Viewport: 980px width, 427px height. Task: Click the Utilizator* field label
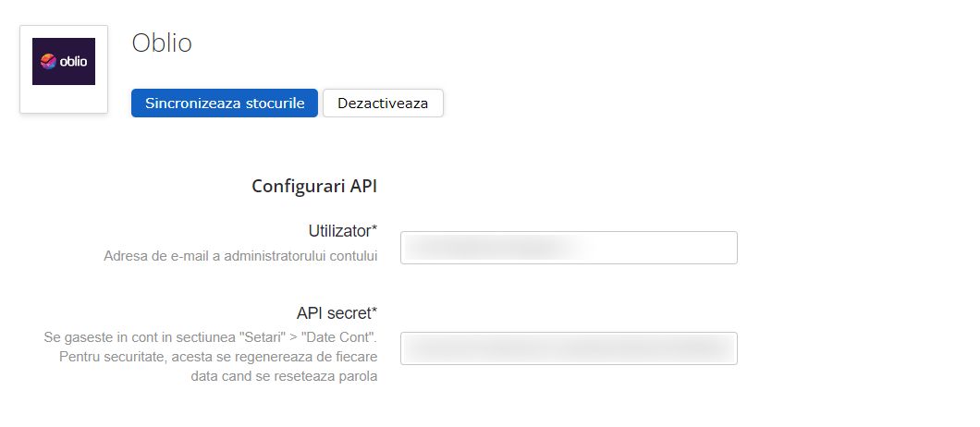tap(342, 231)
